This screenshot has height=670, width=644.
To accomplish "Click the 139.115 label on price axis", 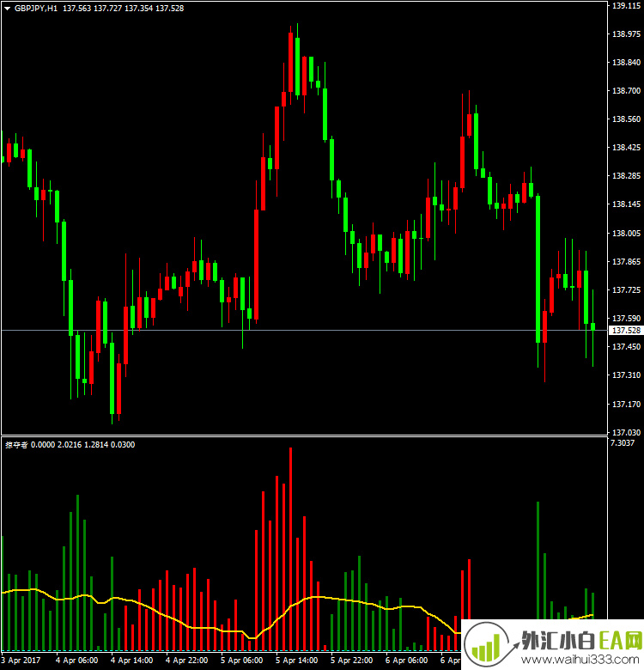I will [624, 6].
